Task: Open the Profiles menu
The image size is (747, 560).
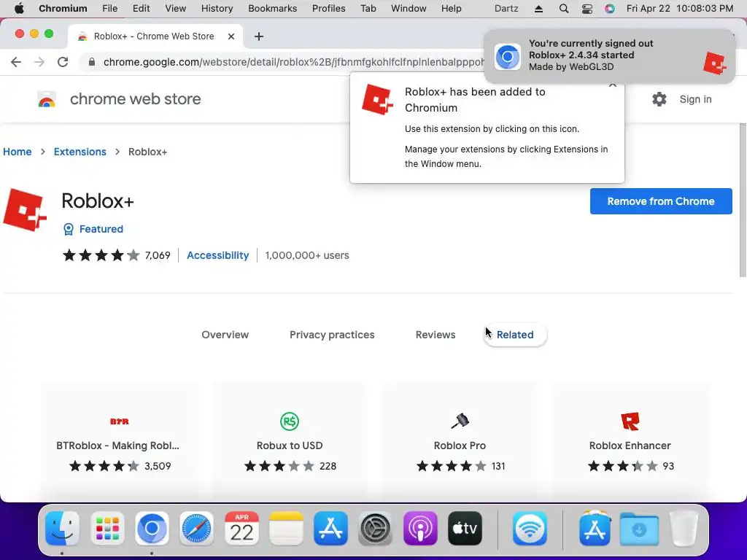Action: [x=329, y=9]
